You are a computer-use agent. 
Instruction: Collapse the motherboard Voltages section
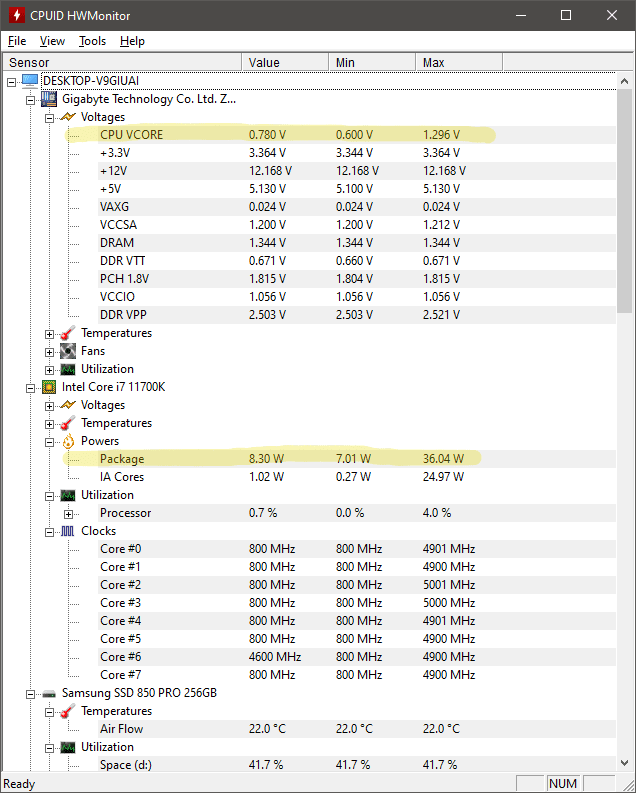click(x=49, y=118)
